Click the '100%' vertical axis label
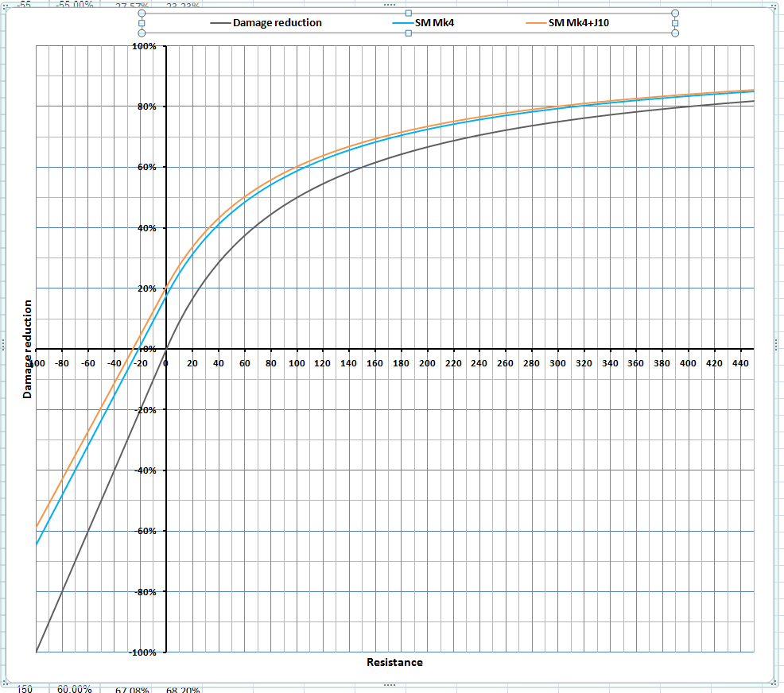784x693 pixels. [144, 46]
